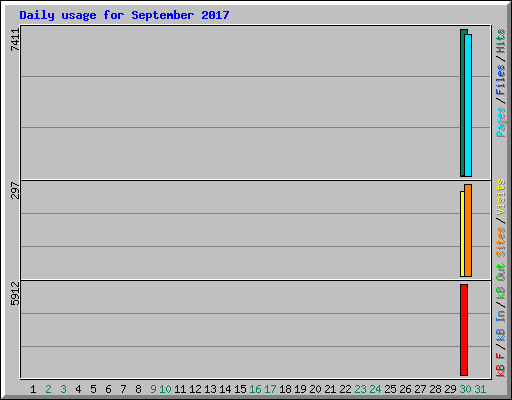Click day 14 on the x-axis
512x400 pixels.
click(x=225, y=389)
